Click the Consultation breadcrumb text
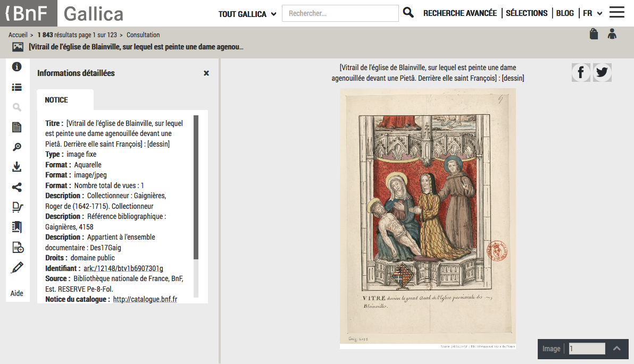The width and height of the screenshot is (634, 364). click(143, 35)
